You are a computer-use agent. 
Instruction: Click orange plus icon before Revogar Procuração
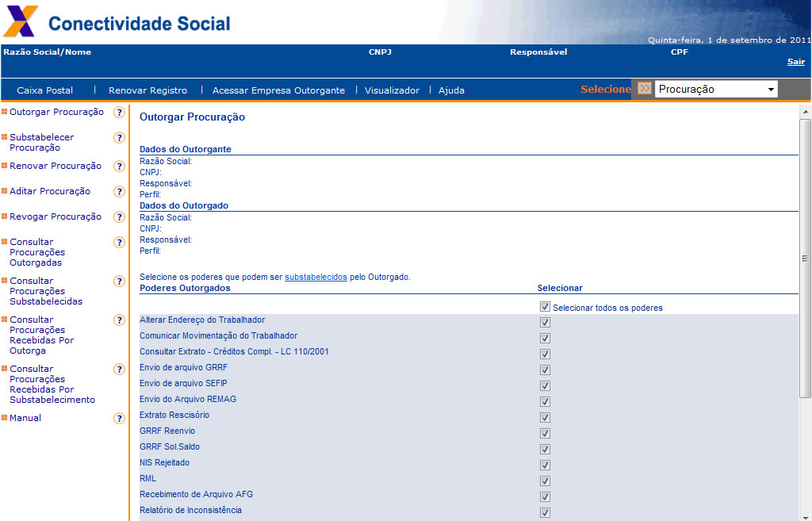(4, 216)
